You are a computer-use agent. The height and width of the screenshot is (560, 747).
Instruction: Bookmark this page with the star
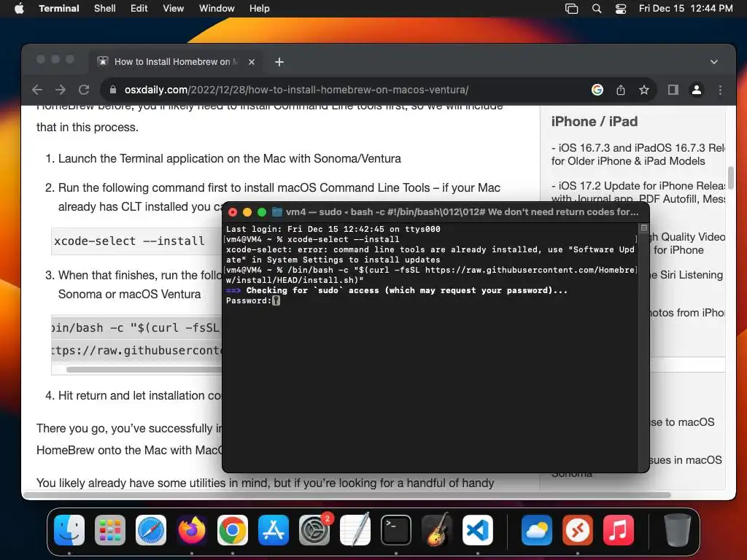pyautogui.click(x=644, y=90)
